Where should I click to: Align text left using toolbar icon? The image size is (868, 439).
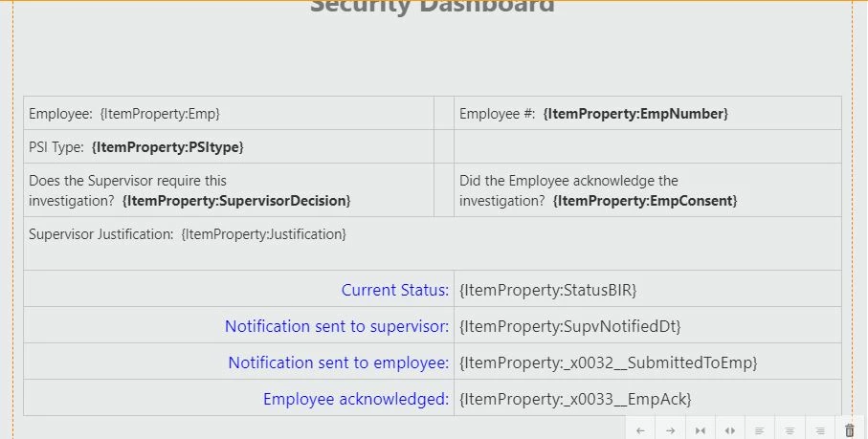coord(760,430)
